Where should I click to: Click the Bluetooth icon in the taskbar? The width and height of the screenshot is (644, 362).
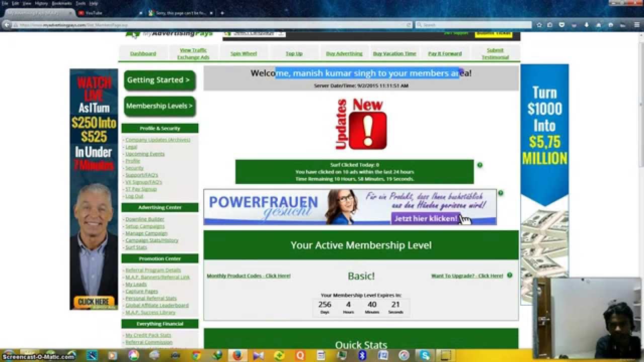pos(362,355)
